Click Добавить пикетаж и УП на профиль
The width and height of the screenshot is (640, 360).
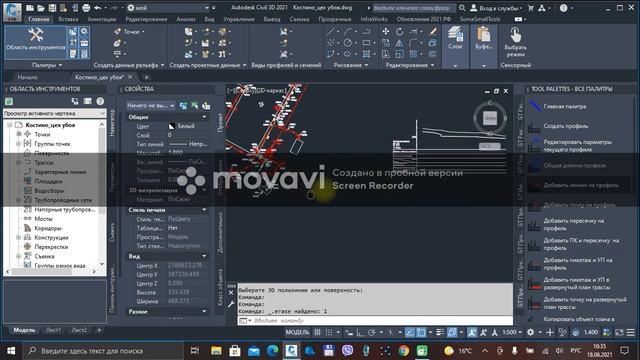(577, 264)
